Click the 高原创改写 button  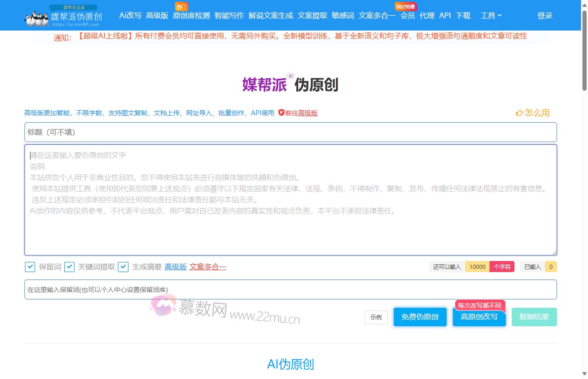pos(479,317)
